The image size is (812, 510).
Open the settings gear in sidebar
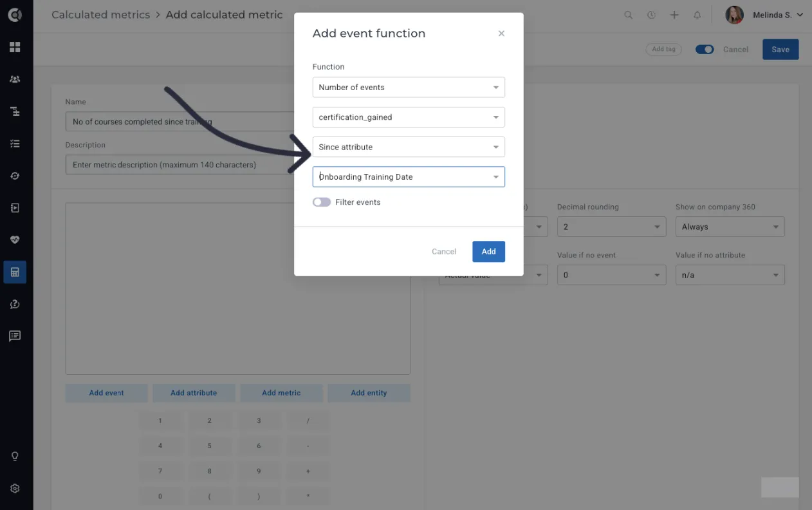pyautogui.click(x=15, y=488)
